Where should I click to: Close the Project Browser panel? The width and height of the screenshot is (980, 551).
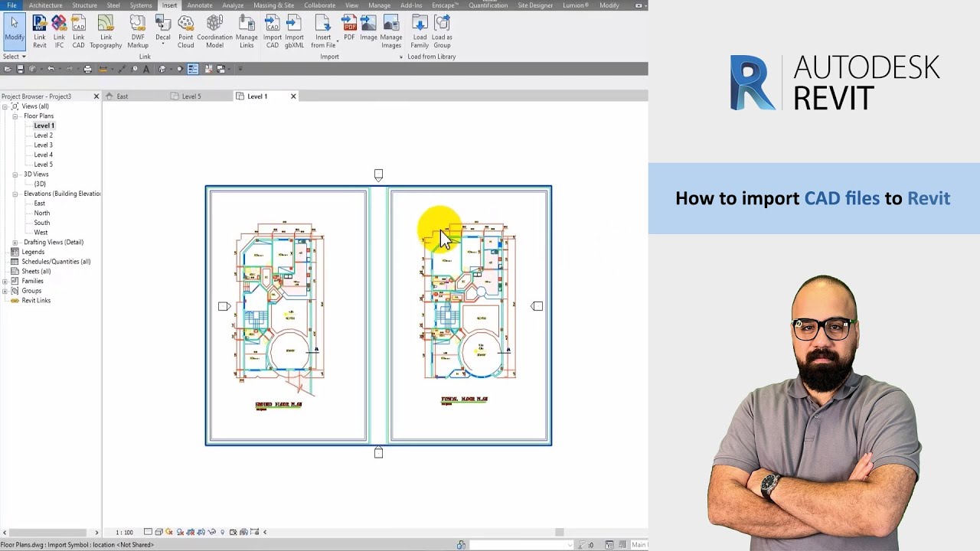[x=96, y=96]
